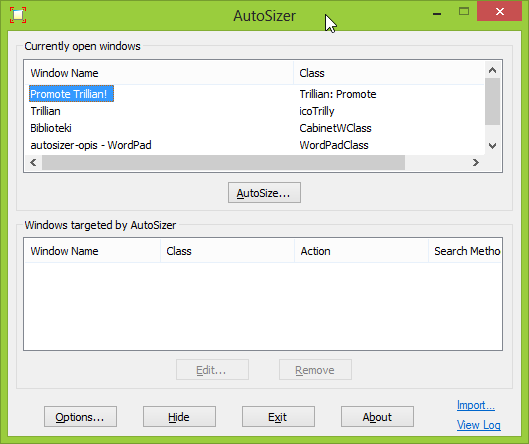Image resolution: width=529 pixels, height=444 pixels.
Task: Click the AutoSize... button
Action: pos(264,193)
